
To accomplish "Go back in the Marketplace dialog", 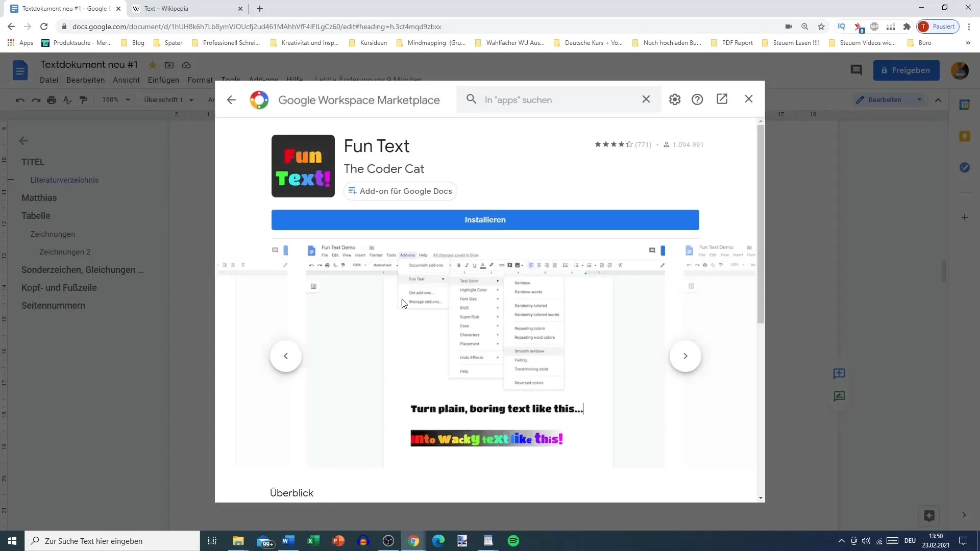I will (x=231, y=99).
